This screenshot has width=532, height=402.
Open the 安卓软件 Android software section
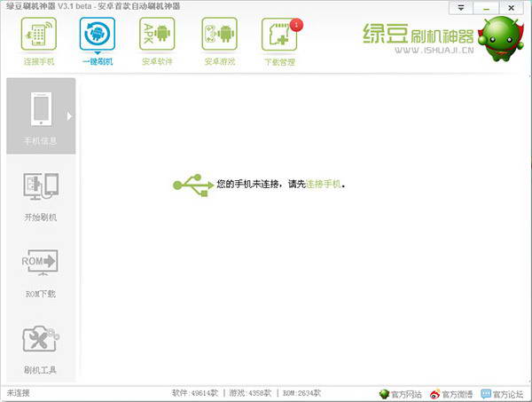point(157,42)
